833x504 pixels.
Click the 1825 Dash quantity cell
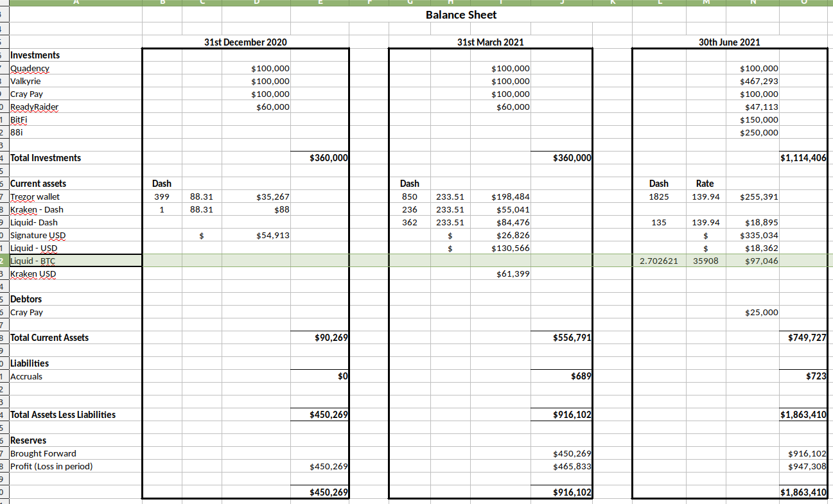[x=659, y=196]
